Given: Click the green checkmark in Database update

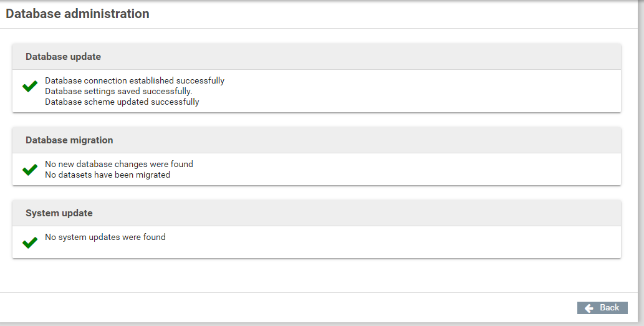Looking at the screenshot, I should pos(29,87).
